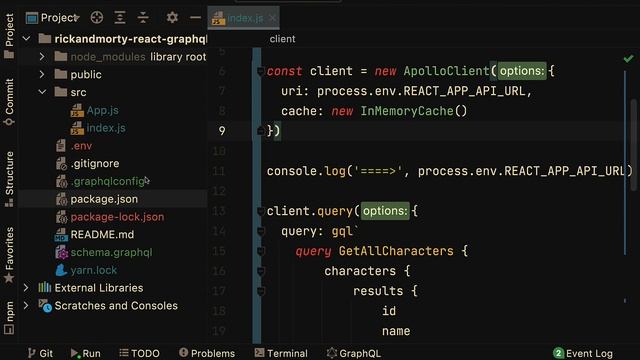Open the GraphQL tool window
The image size is (640, 360).
point(353,353)
